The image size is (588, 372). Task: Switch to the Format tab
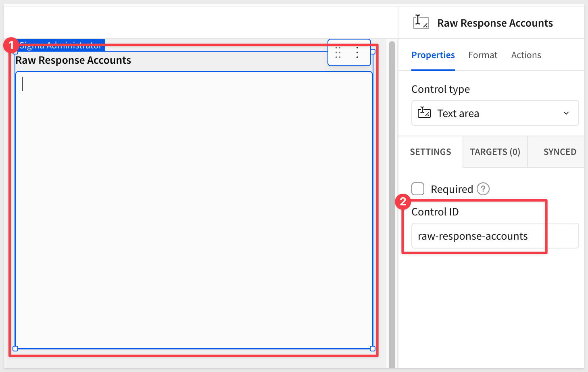(x=483, y=55)
